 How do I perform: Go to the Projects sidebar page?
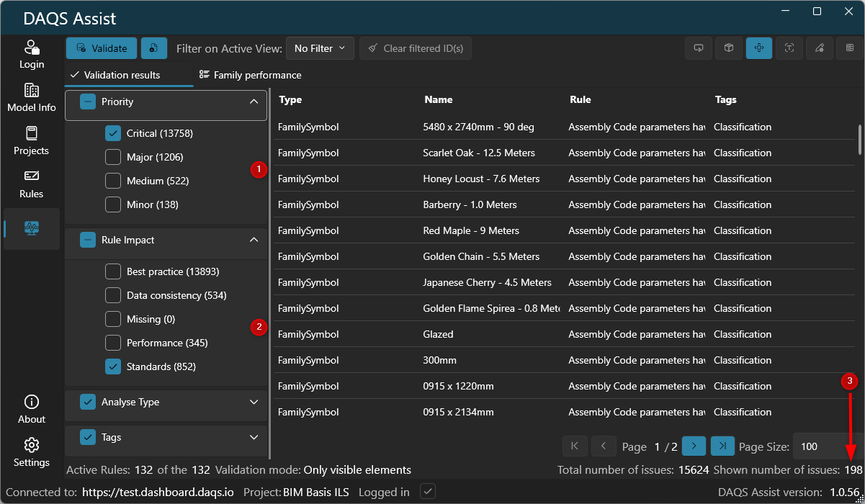pos(32,141)
